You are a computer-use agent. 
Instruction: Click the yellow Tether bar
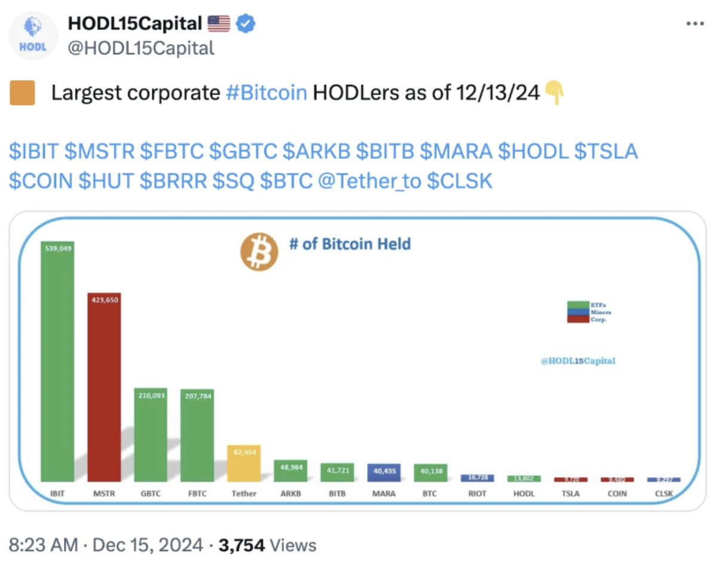coord(244,463)
